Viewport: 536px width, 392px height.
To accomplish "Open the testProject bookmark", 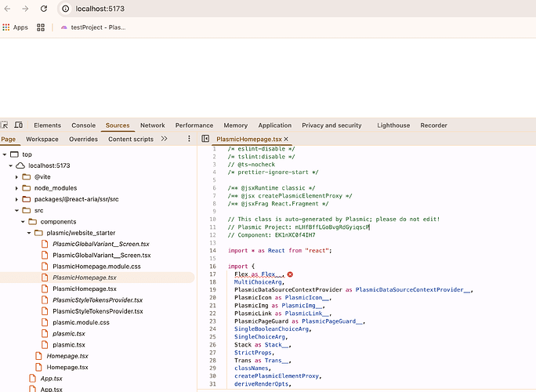I will pyautogui.click(x=92, y=27).
